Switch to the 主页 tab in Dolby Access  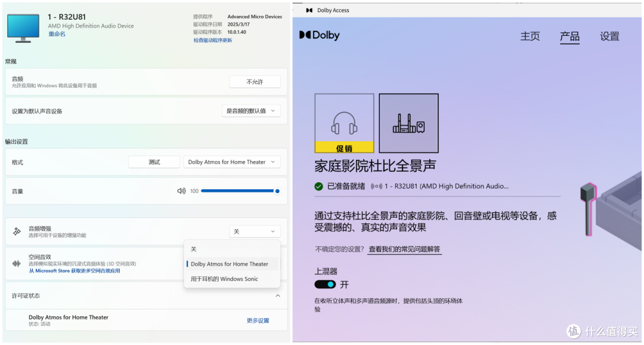(x=530, y=36)
